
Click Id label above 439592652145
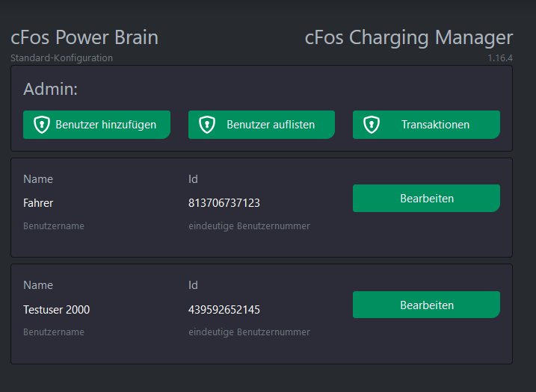[193, 285]
